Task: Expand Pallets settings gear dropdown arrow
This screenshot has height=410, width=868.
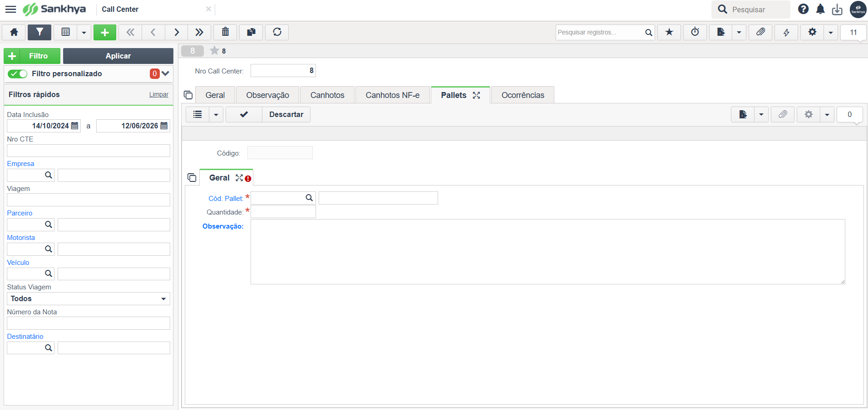Action: coord(827,114)
